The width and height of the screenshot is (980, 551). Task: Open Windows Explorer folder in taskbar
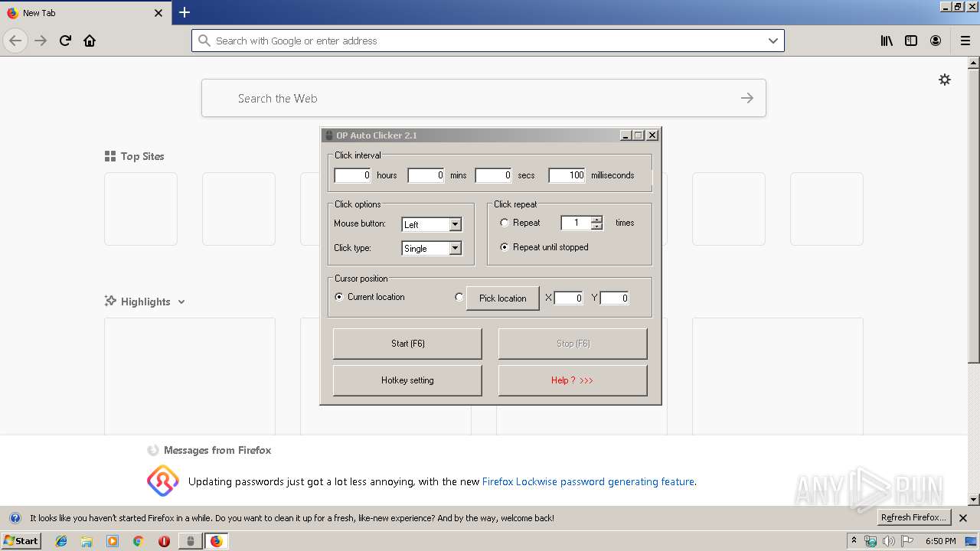(87, 541)
